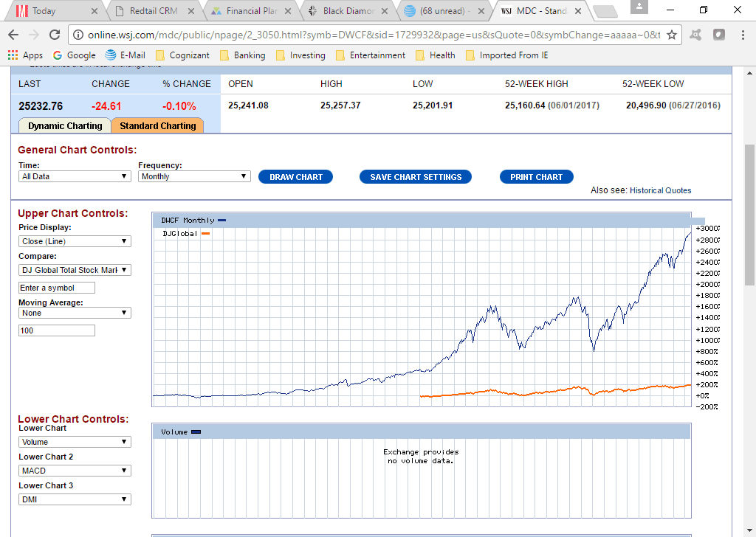
Task: Open the Apps grid shortcut
Action: 25,55
